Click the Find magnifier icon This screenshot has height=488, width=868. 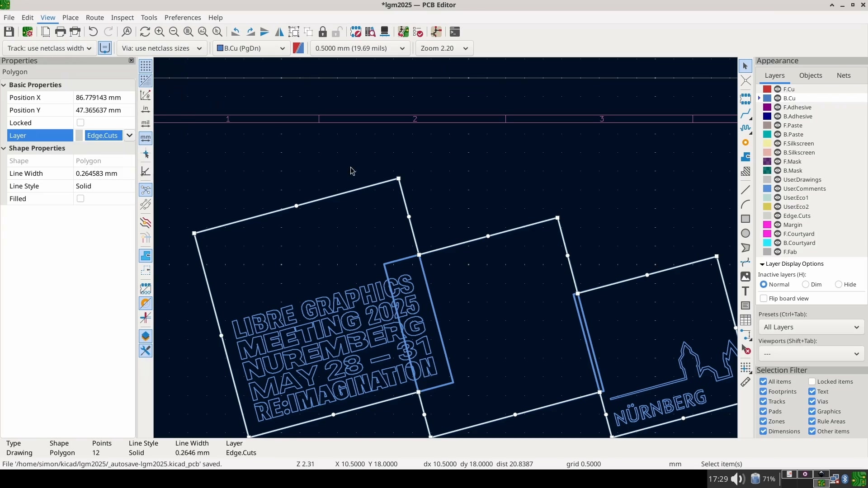click(127, 32)
